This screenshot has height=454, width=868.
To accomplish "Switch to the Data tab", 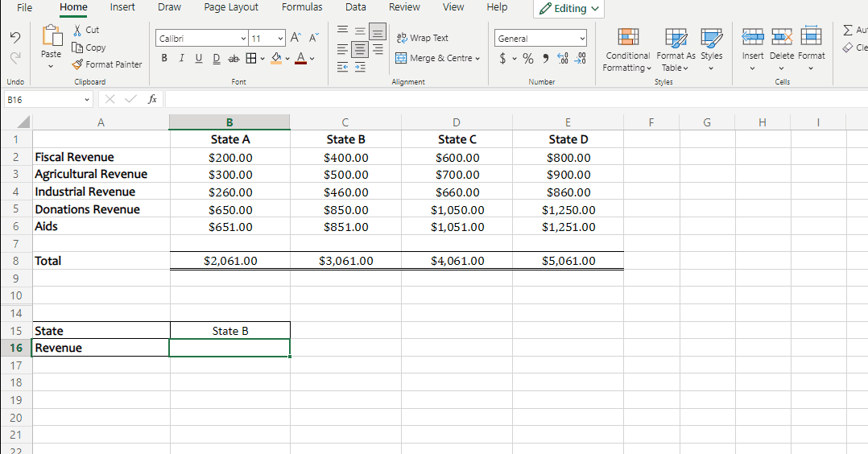I will click(x=355, y=7).
